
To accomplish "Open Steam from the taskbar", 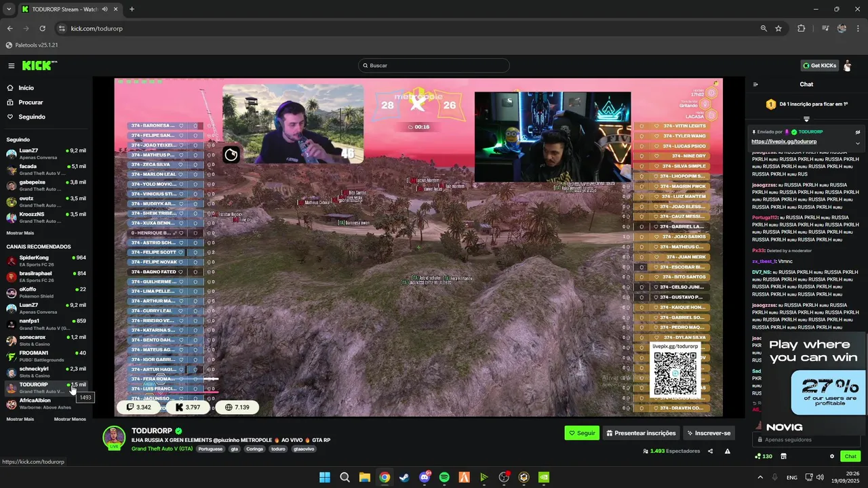I will (404, 477).
